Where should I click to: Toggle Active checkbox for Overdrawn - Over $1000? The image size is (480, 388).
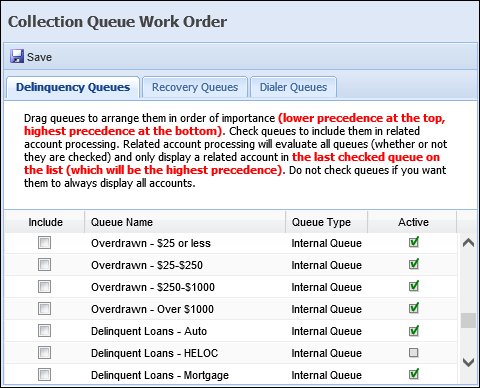click(414, 308)
